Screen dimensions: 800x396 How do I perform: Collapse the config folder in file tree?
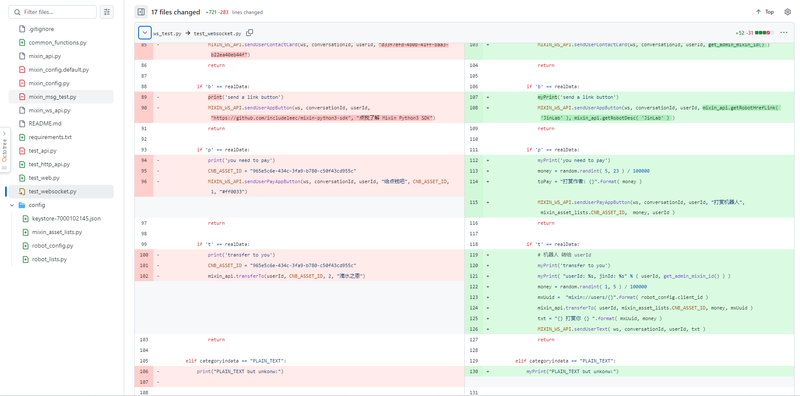[x=12, y=205]
